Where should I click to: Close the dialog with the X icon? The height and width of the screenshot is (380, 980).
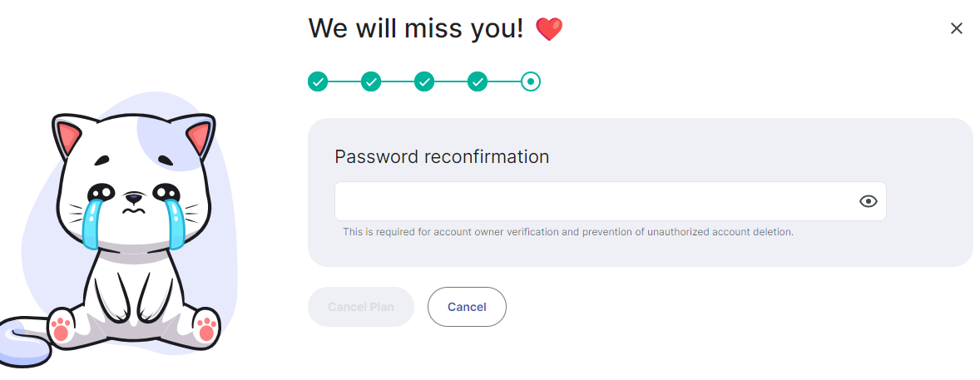point(956,28)
